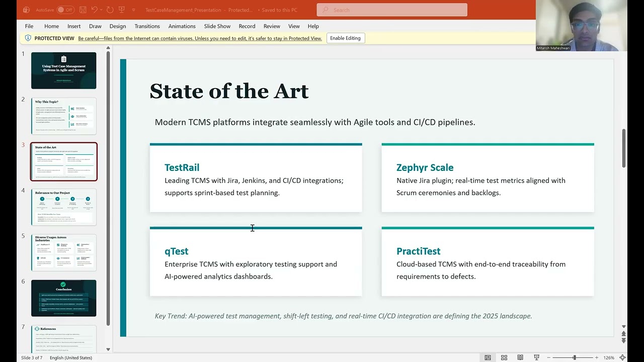Click the 126% zoom level

609,357
